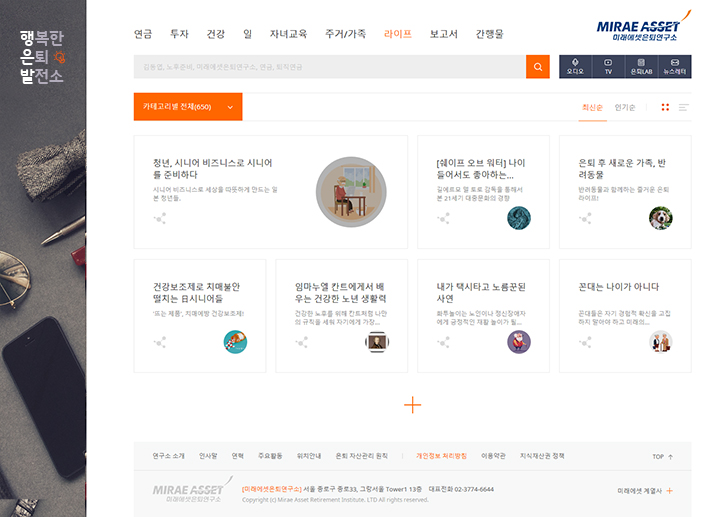Viewport: 710px width, 517px height.
Task: Switch to list view layout
Action: [x=684, y=107]
